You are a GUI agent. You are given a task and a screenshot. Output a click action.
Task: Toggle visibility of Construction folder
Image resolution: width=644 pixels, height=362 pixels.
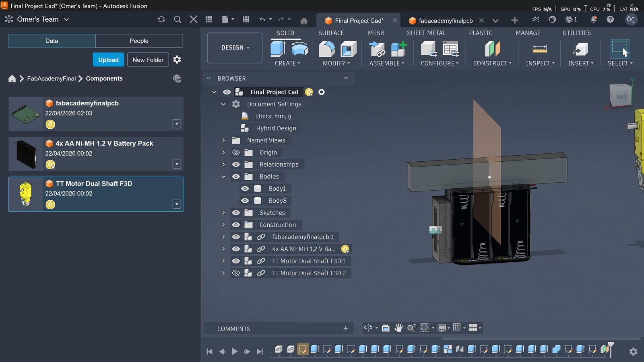point(236,225)
